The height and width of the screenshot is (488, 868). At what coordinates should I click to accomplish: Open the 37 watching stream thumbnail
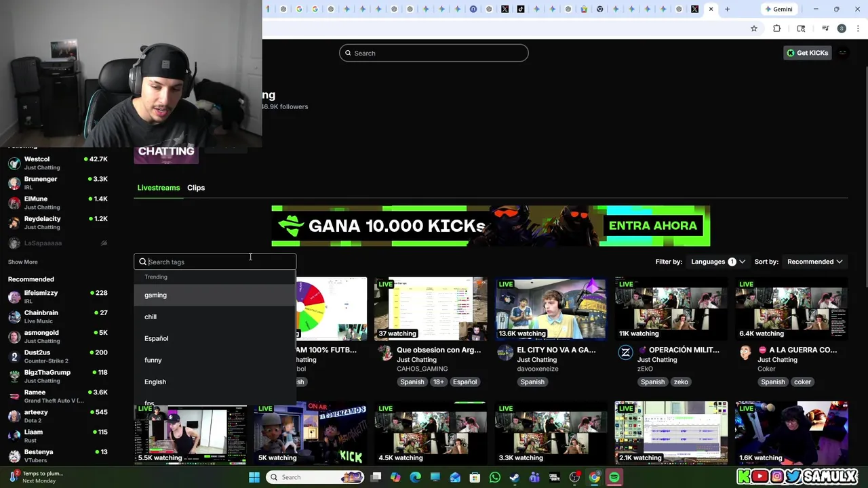click(x=431, y=308)
